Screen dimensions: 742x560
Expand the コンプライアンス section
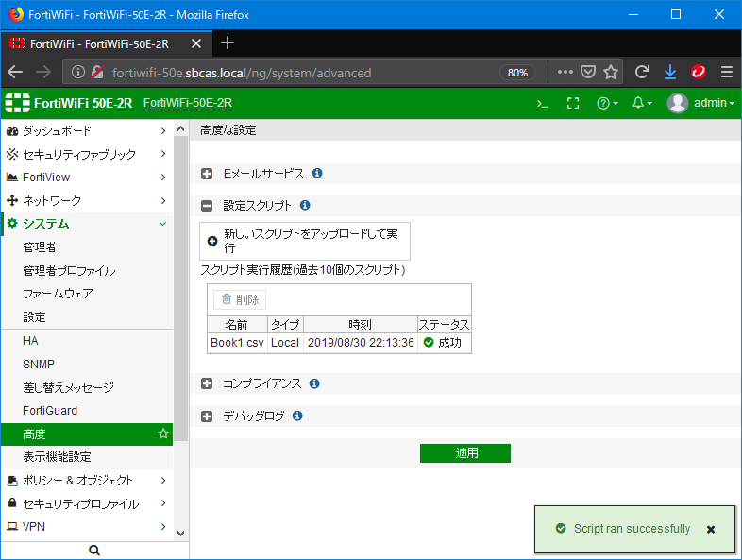pyautogui.click(x=207, y=383)
